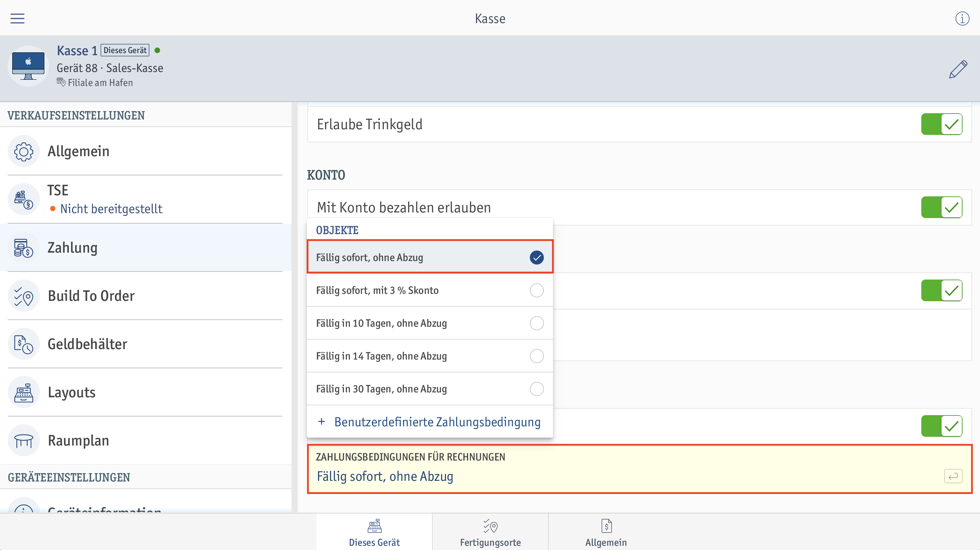980x550 pixels.
Task: Choose Fällig in 14 Tagen, ohne Abzug
Action: click(430, 356)
